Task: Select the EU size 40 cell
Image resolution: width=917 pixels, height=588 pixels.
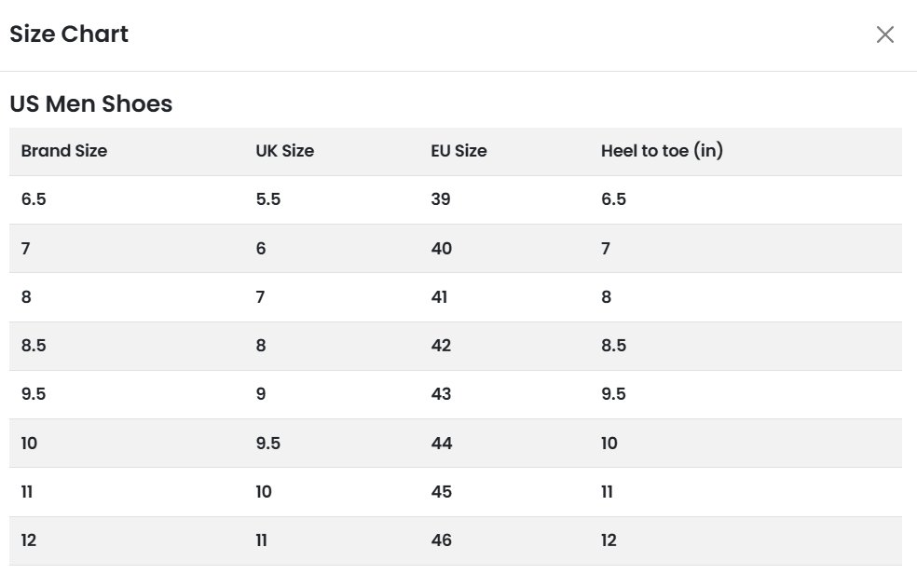Action: (442, 249)
